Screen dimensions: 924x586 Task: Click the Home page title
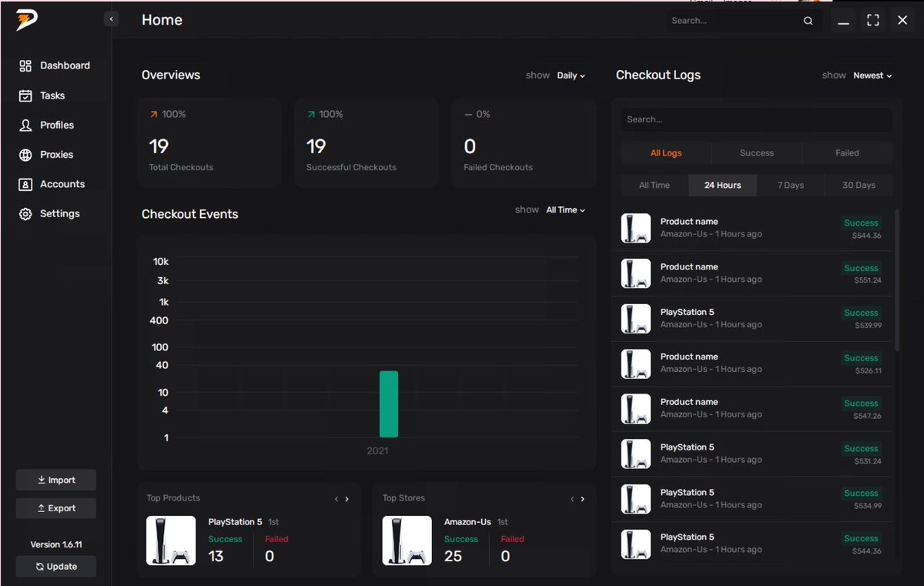point(162,21)
